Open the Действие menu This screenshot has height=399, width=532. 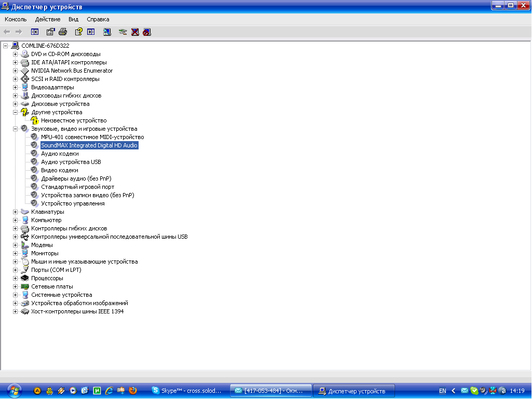coord(48,19)
